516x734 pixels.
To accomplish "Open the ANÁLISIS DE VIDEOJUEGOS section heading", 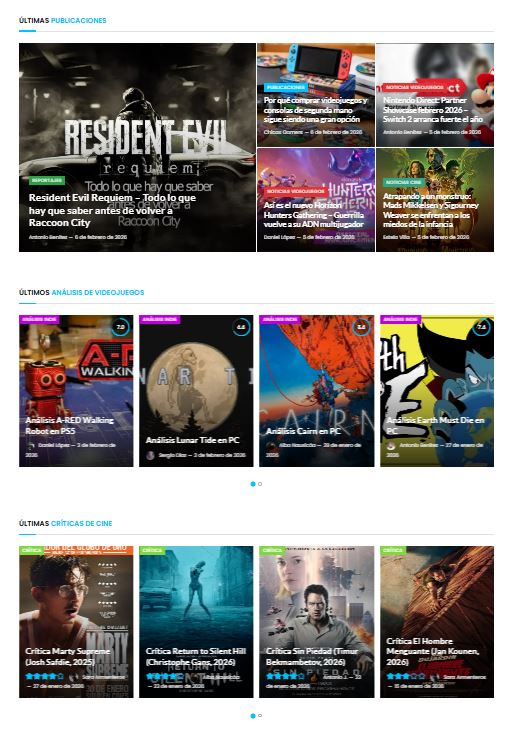I will [x=97, y=292].
